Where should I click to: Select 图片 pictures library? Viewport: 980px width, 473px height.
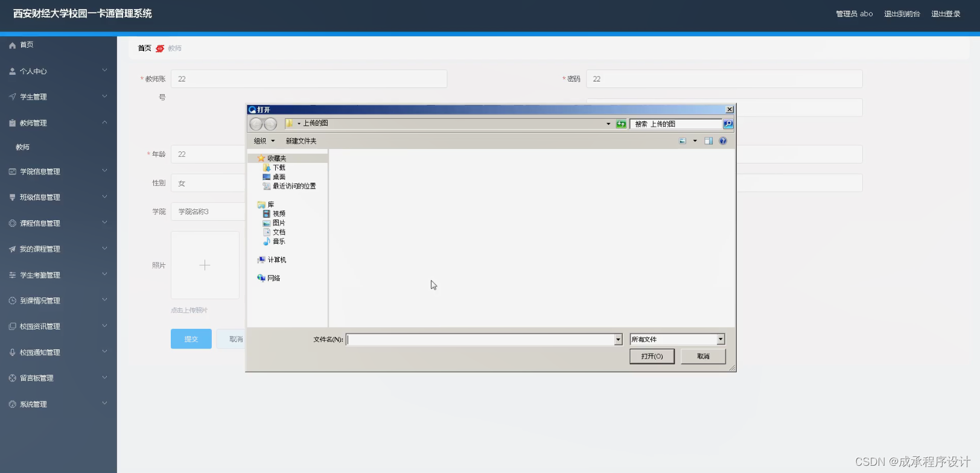click(279, 223)
